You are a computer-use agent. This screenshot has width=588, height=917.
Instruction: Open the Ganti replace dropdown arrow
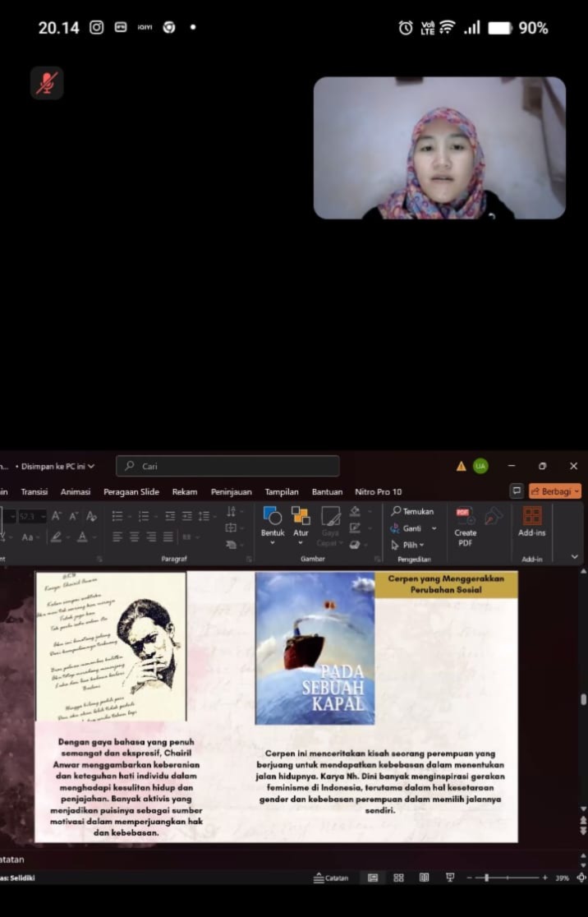coord(434,528)
